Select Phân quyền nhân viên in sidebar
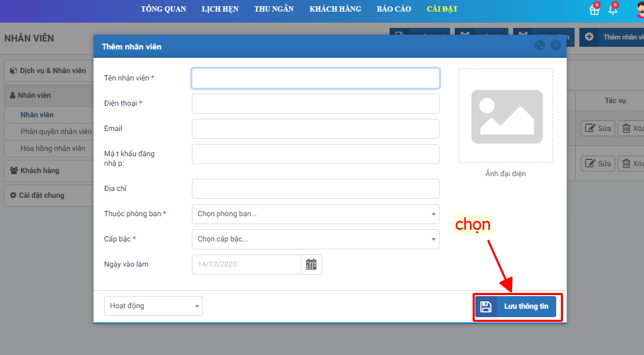This screenshot has height=355, width=644. pos(56,131)
